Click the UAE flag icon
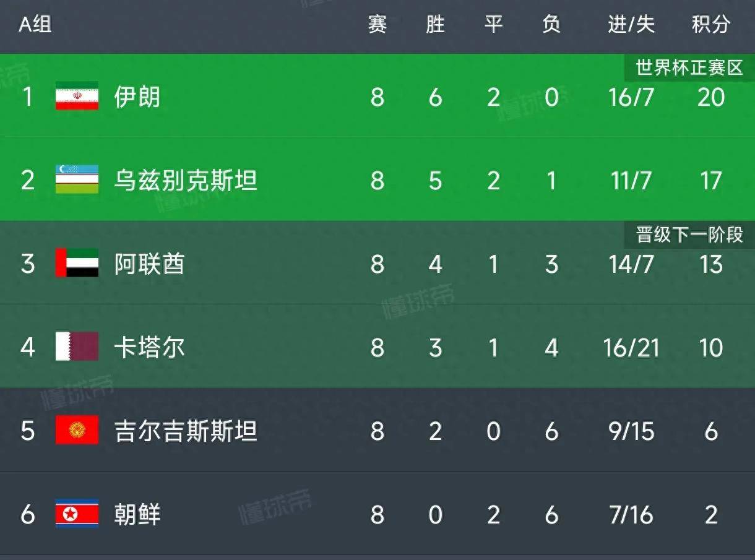Viewport: 755px width, 560px height. pyautogui.click(x=77, y=263)
